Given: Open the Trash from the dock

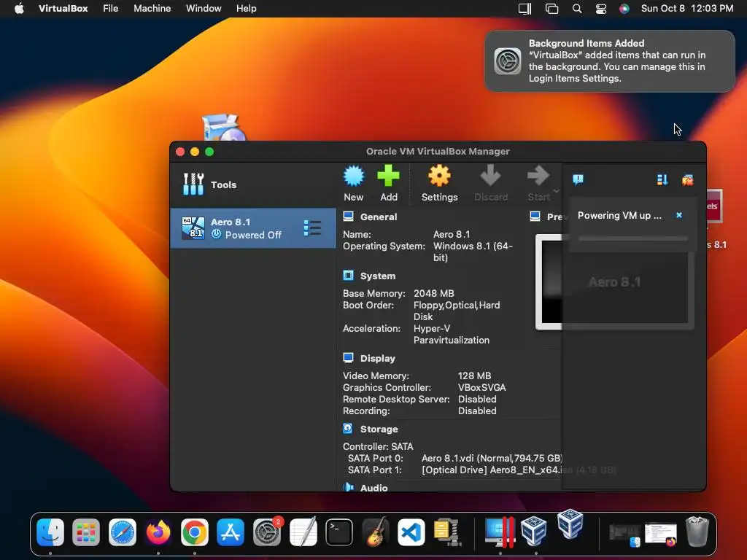Looking at the screenshot, I should click(697, 532).
